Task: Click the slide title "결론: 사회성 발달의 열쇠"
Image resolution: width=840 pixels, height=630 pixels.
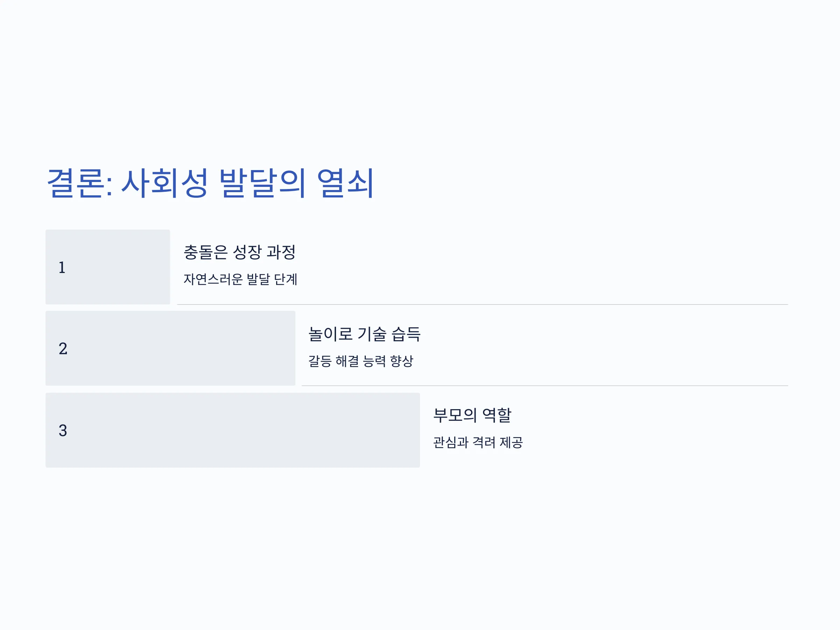Action: coord(211,183)
